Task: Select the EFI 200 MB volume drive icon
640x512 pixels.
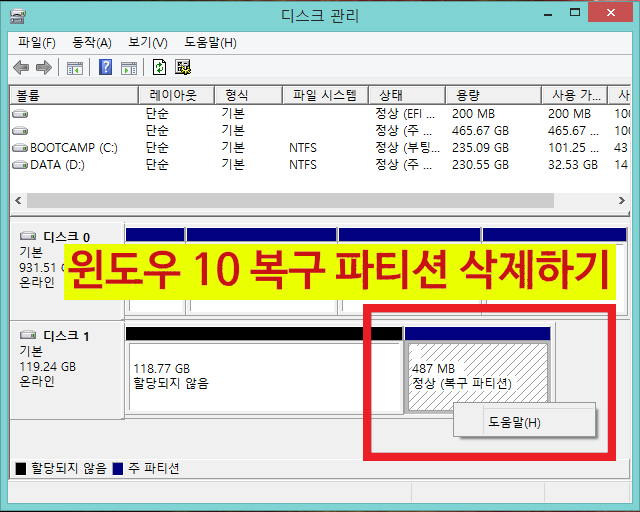Action: pos(20,114)
